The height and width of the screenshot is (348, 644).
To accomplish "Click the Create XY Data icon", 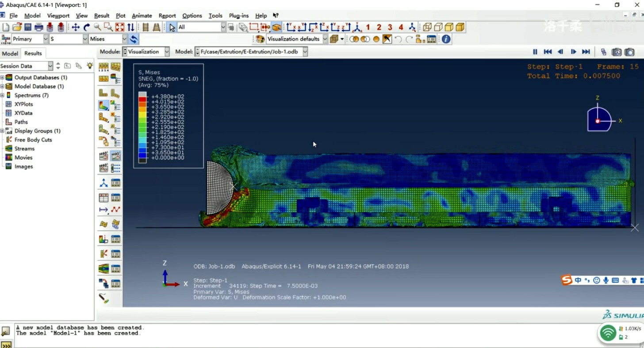I will [x=103, y=197].
